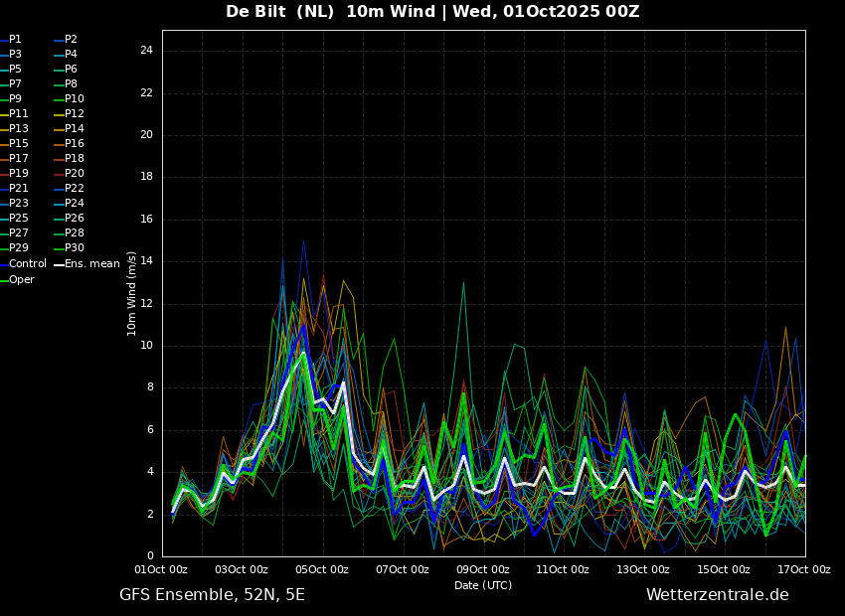Click the P1 legend entry
This screenshot has width=845, height=616.
(11, 40)
